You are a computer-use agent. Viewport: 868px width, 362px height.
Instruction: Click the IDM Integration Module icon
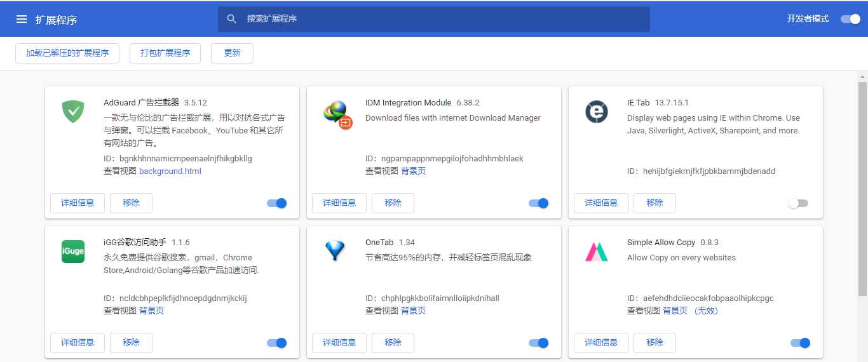click(337, 114)
